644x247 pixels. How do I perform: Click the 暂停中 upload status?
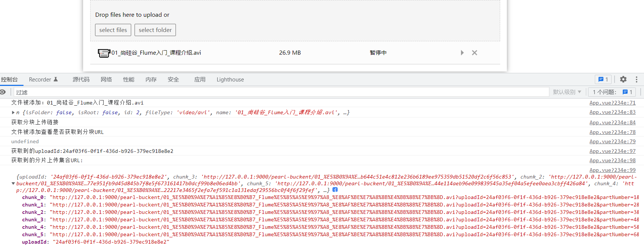378,53
